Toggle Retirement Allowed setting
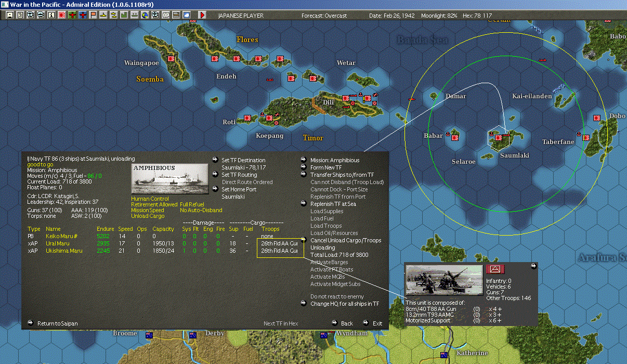Screen dimensions: 627x364 [154, 204]
